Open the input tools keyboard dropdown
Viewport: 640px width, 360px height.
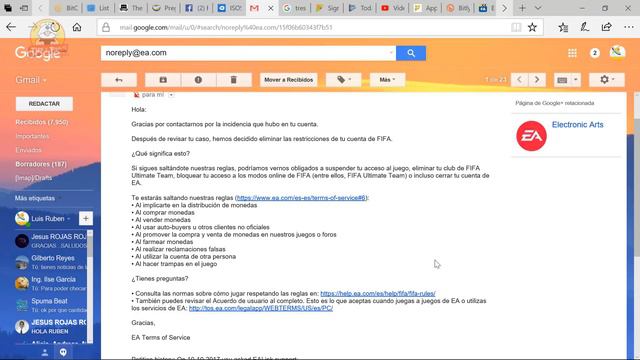[567, 80]
